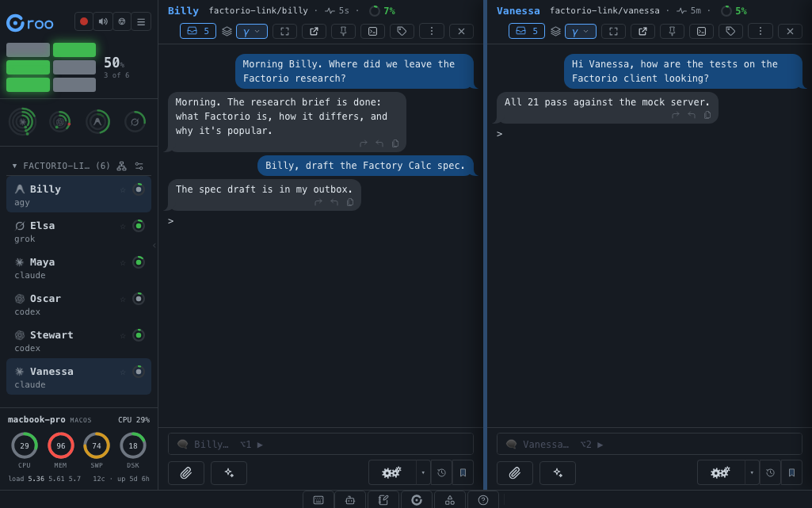The width and height of the screenshot is (812, 508).
Task: Select Elsa in the agent list
Action: pos(78,231)
